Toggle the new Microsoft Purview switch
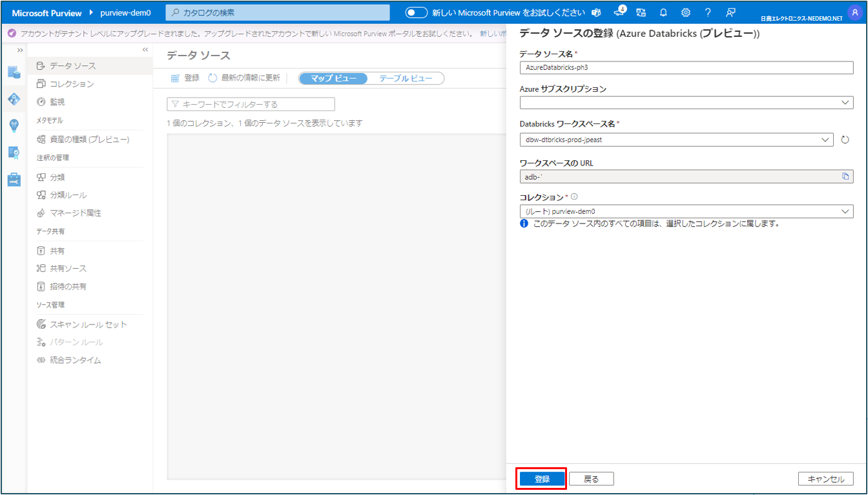This screenshot has height=495, width=868. (x=417, y=13)
